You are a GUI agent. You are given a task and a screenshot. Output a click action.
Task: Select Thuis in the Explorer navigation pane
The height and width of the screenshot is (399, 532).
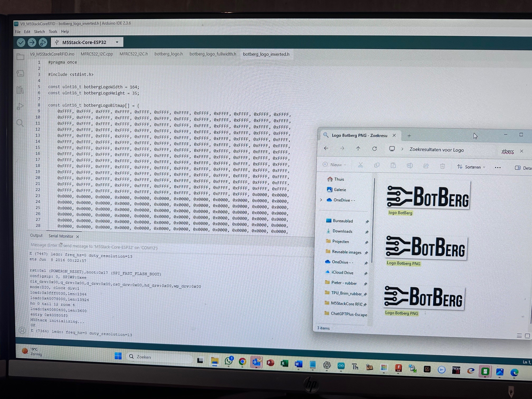[x=336, y=179]
